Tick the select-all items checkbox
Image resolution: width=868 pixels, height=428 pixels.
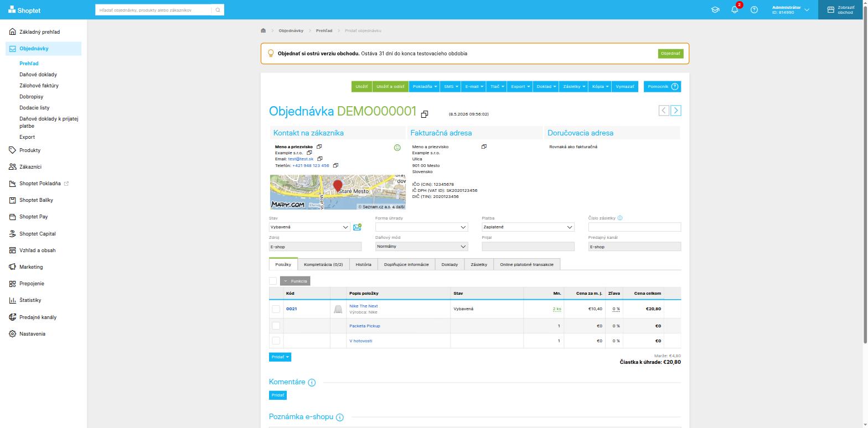(x=273, y=281)
